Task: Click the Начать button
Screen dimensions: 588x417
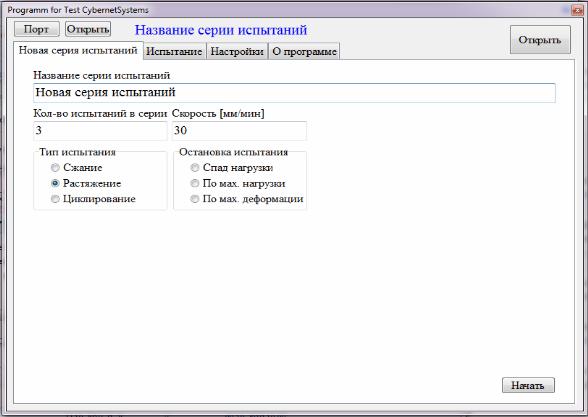Action: click(x=528, y=385)
